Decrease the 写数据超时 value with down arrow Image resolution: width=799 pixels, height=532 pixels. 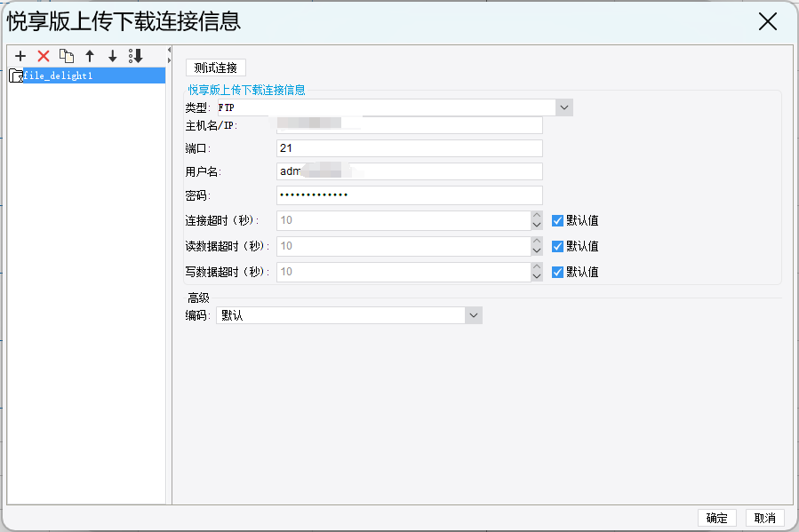[537, 276]
